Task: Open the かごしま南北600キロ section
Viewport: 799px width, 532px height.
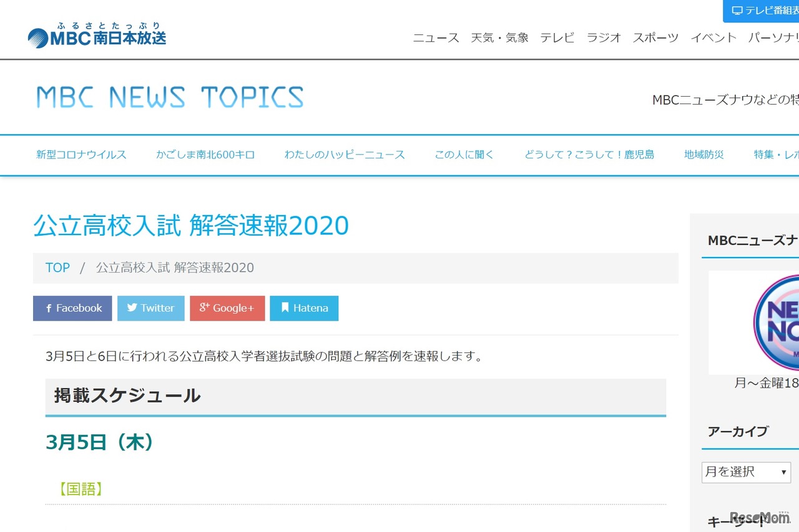Action: pyautogui.click(x=206, y=155)
